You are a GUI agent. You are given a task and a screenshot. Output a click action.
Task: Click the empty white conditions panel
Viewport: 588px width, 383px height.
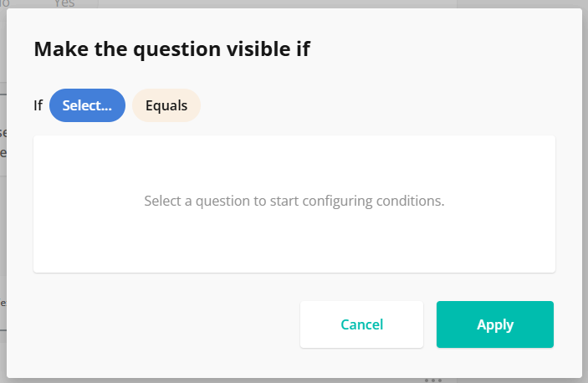pyautogui.click(x=294, y=243)
